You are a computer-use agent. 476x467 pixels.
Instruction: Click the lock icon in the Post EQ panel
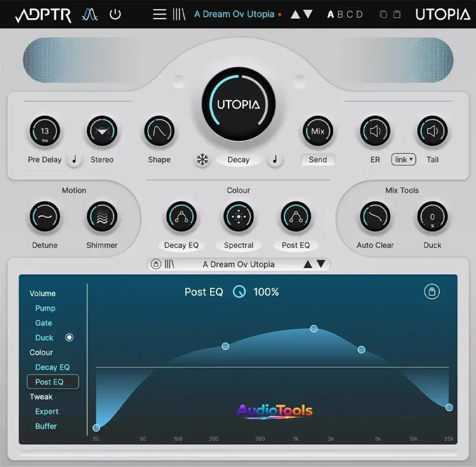pyautogui.click(x=431, y=292)
